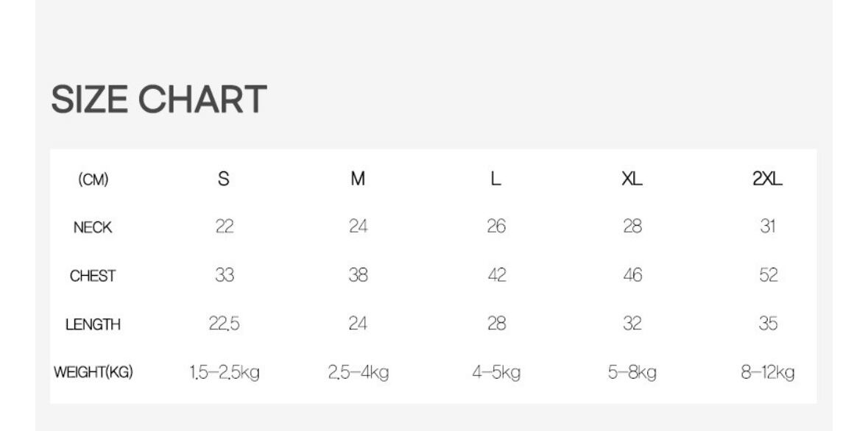Select the LENGTH row label
The width and height of the screenshot is (868, 431).
[x=93, y=324]
